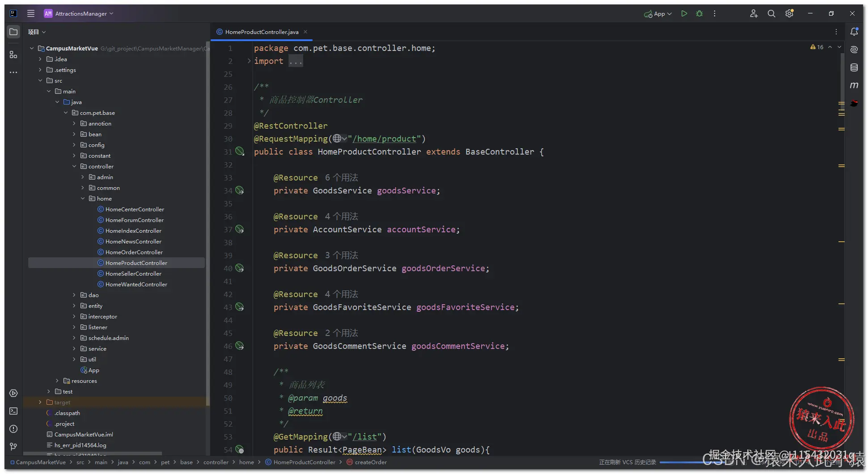868x474 pixels.
Task: Expand the admin package
Action: pyautogui.click(x=83, y=177)
